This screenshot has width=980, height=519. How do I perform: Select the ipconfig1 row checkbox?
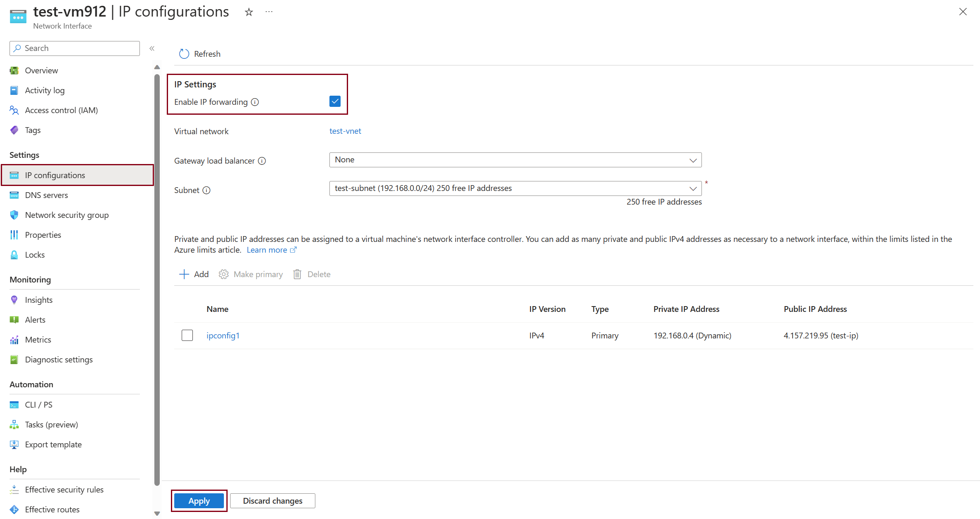pyautogui.click(x=187, y=335)
